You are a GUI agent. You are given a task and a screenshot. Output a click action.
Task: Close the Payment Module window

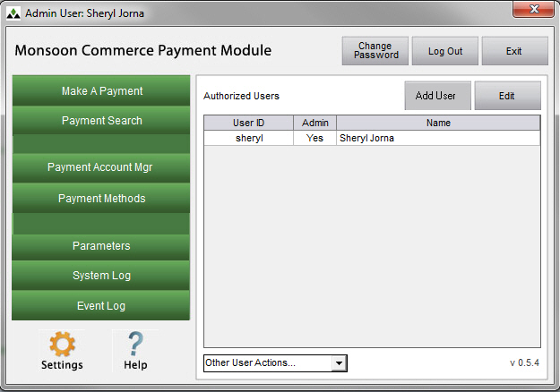coord(534,9)
